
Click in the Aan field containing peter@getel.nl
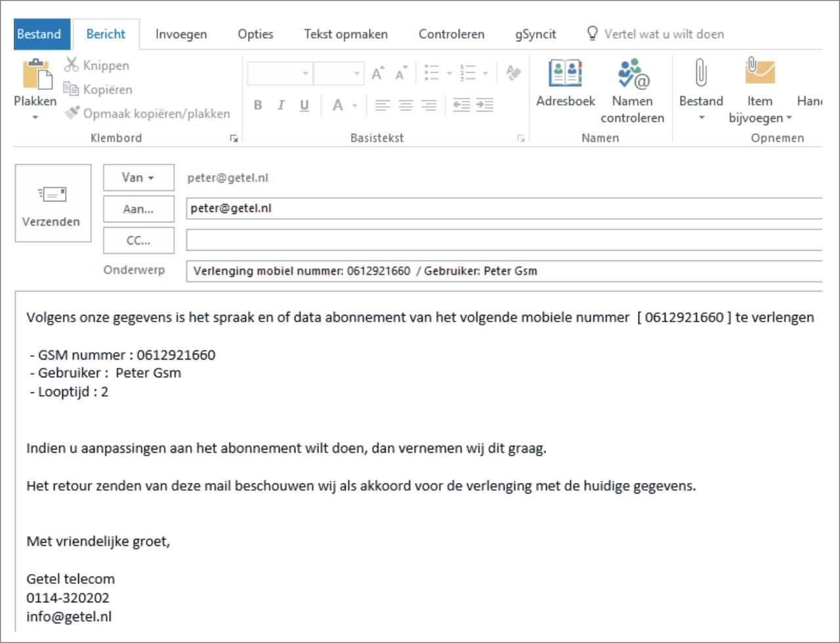[x=504, y=209]
